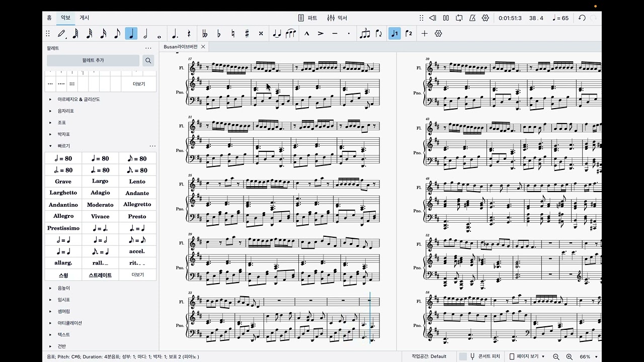The height and width of the screenshot is (362, 644).
Task: Toggle the rest button in note toolbar
Action: click(189, 34)
